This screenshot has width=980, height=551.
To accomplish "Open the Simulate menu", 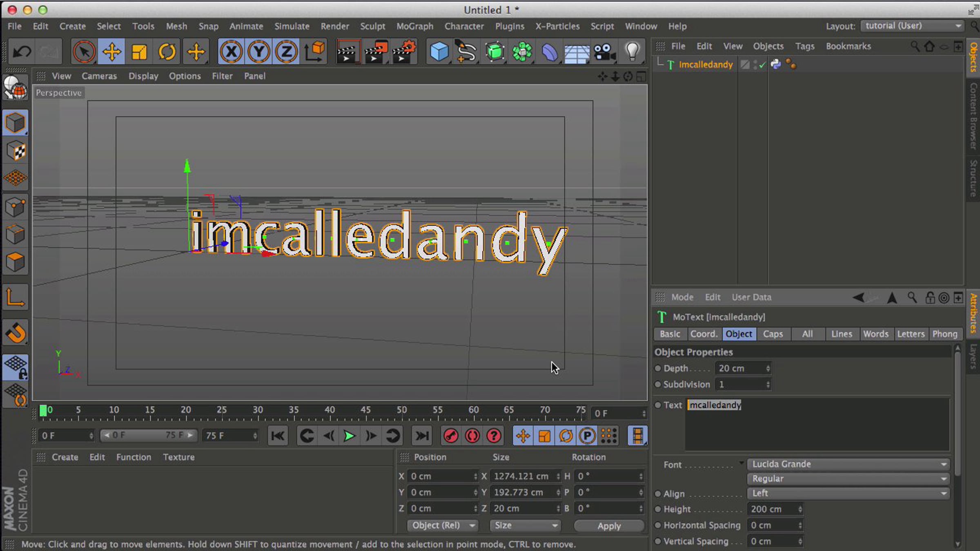I will pos(292,26).
